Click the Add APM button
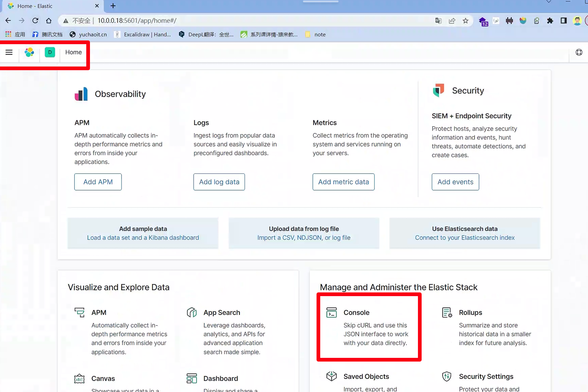Image resolution: width=588 pixels, height=392 pixels. [98, 182]
